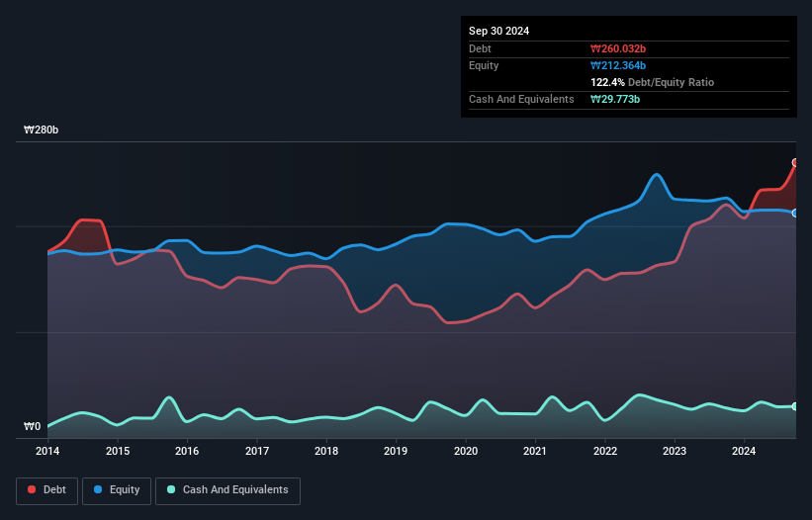Select the 2015 x-axis label

118,451
